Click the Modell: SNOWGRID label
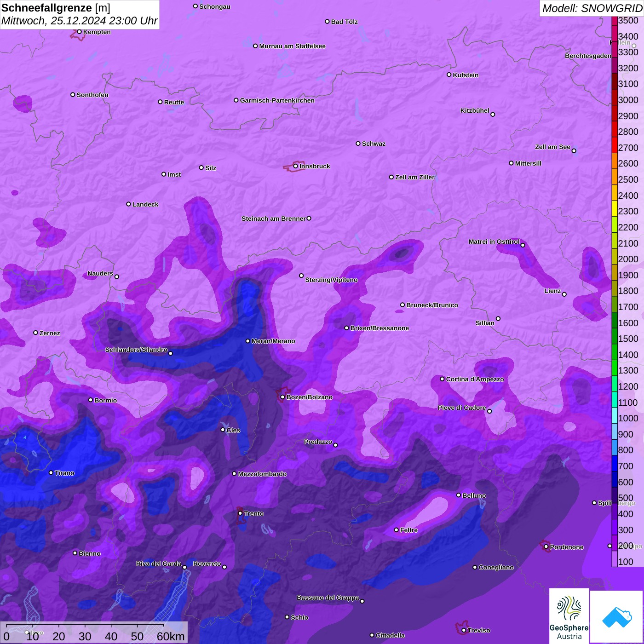This screenshot has width=644, height=644. tap(592, 8)
